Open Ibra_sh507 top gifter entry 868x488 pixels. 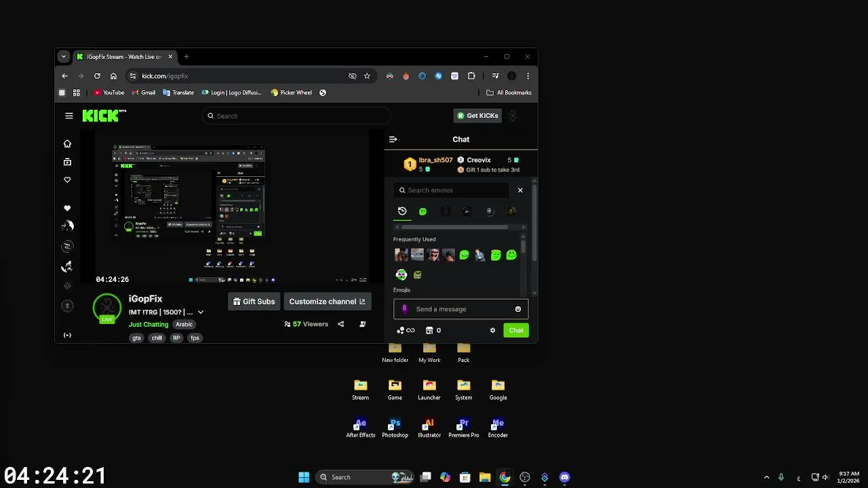tap(429, 163)
